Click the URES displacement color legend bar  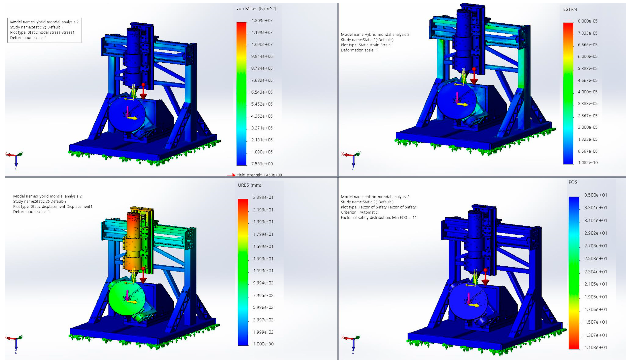243,272
